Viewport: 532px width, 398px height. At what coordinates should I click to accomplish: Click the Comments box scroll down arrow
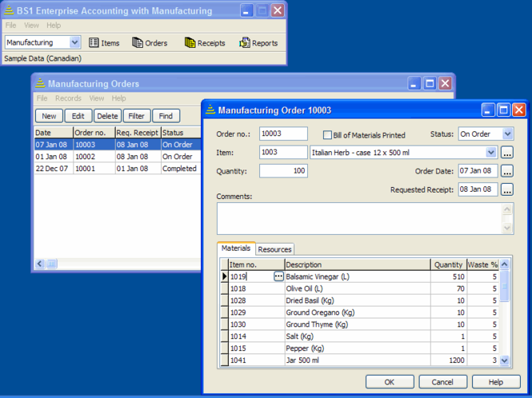click(x=507, y=228)
